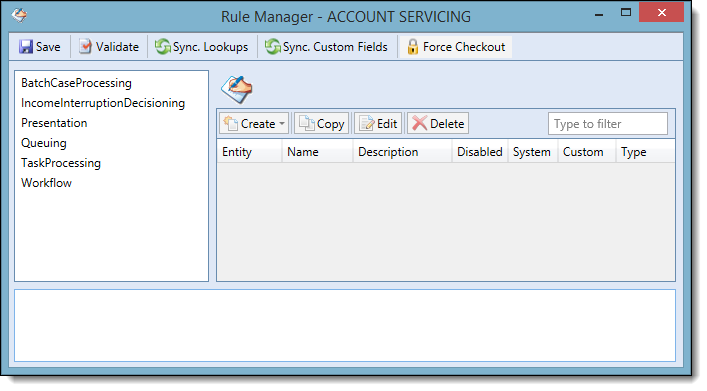Choose the Presentation category
Screen dimensions: 707x391
pyautogui.click(x=54, y=123)
